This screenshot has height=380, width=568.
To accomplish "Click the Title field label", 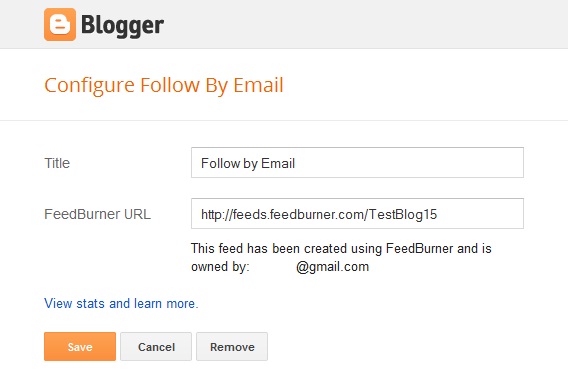I will (x=57, y=163).
